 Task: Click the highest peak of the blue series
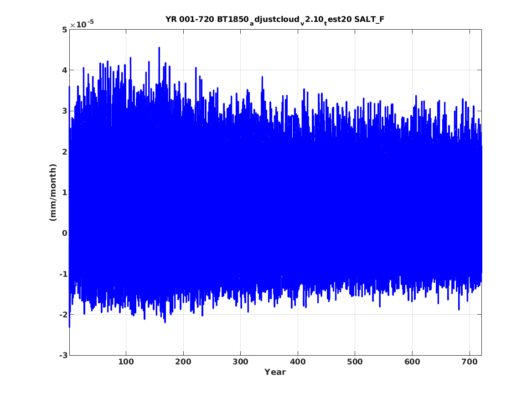[x=159, y=48]
